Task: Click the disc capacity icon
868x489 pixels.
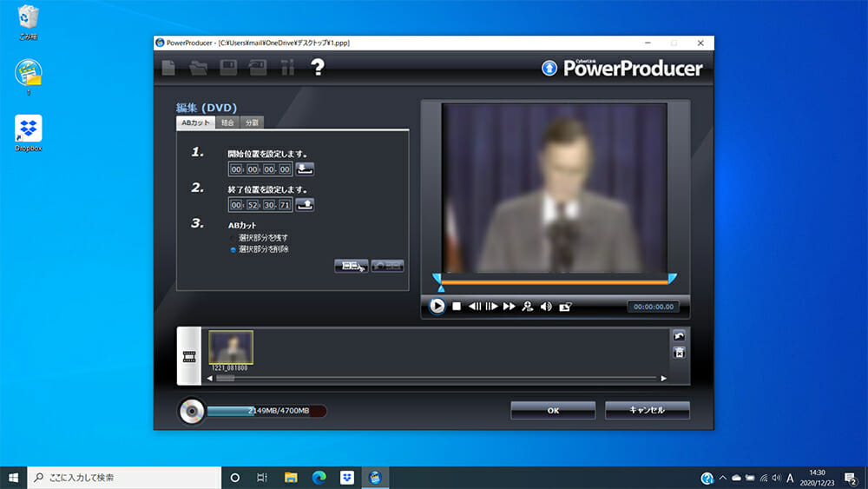Action: click(192, 412)
